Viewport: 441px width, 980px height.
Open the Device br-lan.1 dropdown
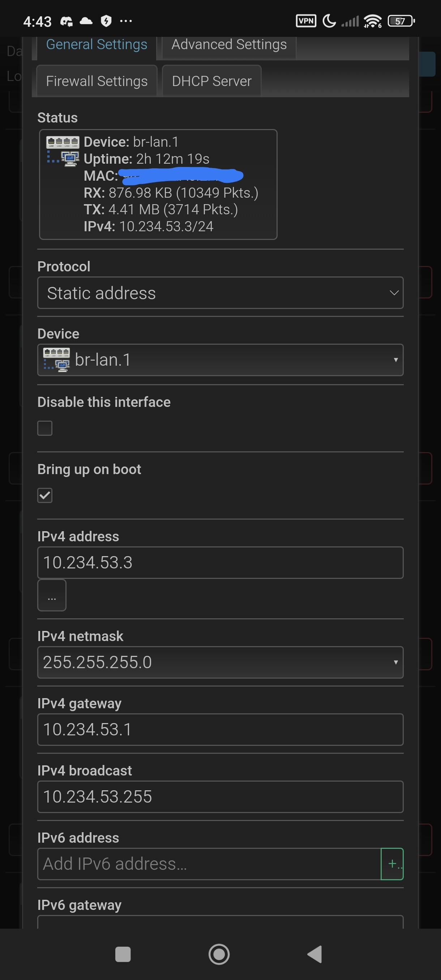tap(220, 360)
